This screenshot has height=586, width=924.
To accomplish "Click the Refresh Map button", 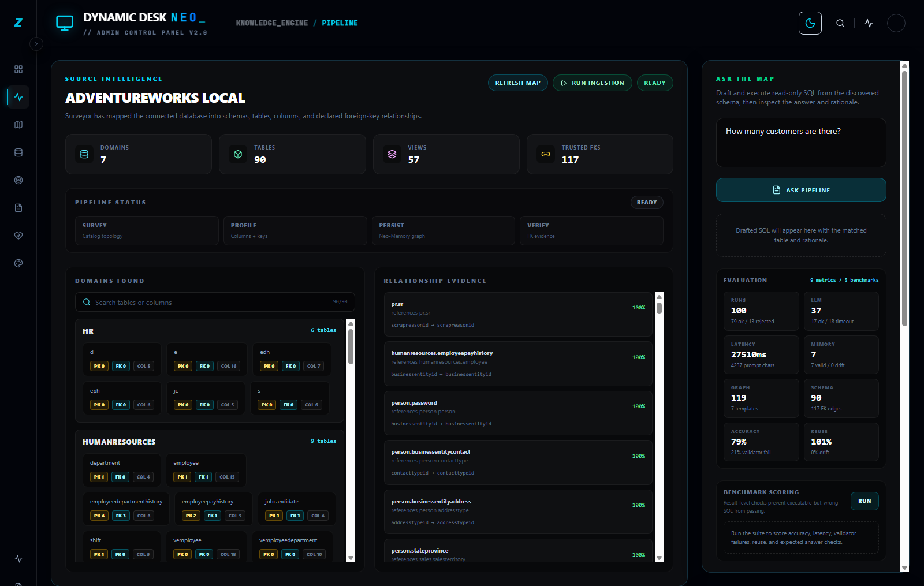I will 518,83.
